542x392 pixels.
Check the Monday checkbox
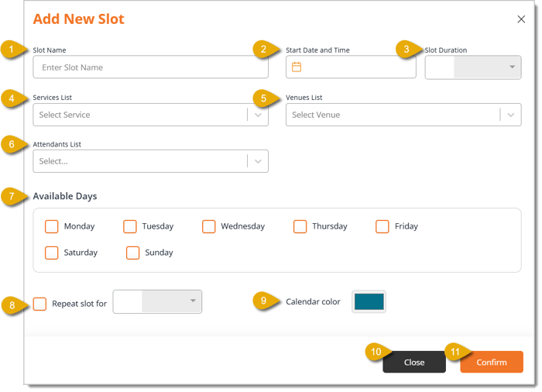(52, 227)
